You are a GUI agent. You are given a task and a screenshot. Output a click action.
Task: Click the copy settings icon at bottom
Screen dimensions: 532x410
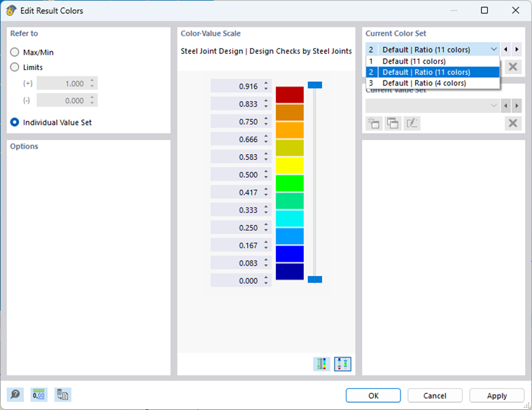(63, 395)
